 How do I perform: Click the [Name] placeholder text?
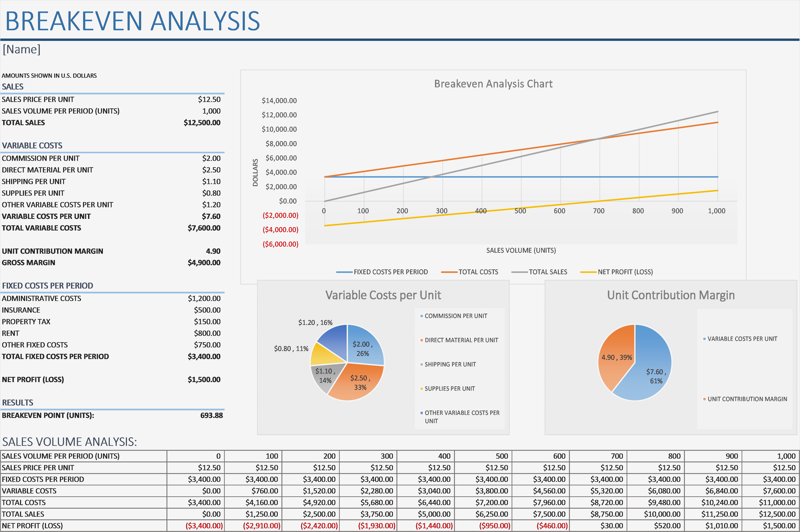click(x=21, y=49)
